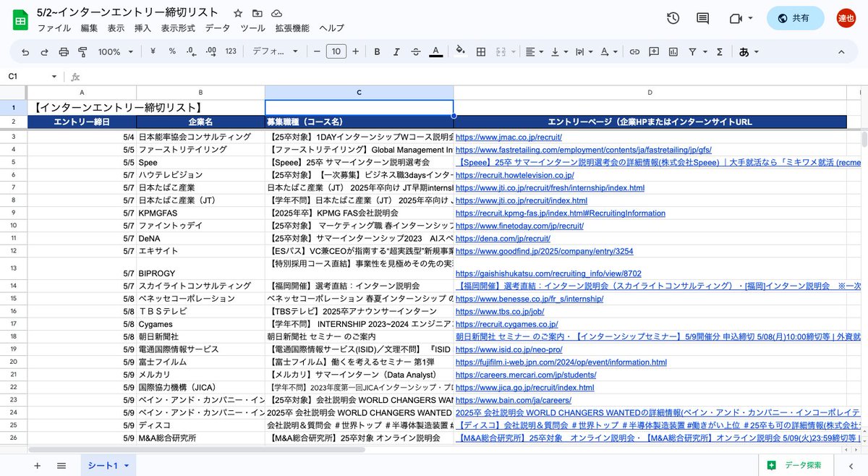Open the データ menu
Viewport: 868px width, 476px height.
coord(218,28)
